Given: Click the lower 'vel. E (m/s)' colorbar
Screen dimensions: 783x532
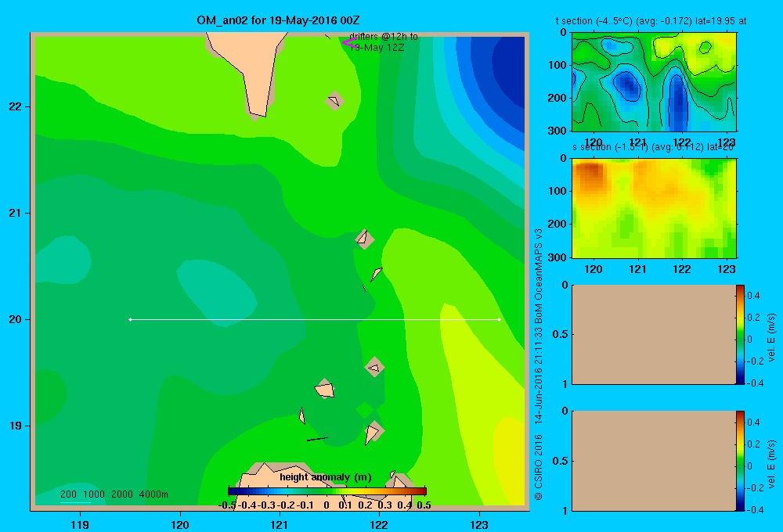Looking at the screenshot, I should point(740,461).
